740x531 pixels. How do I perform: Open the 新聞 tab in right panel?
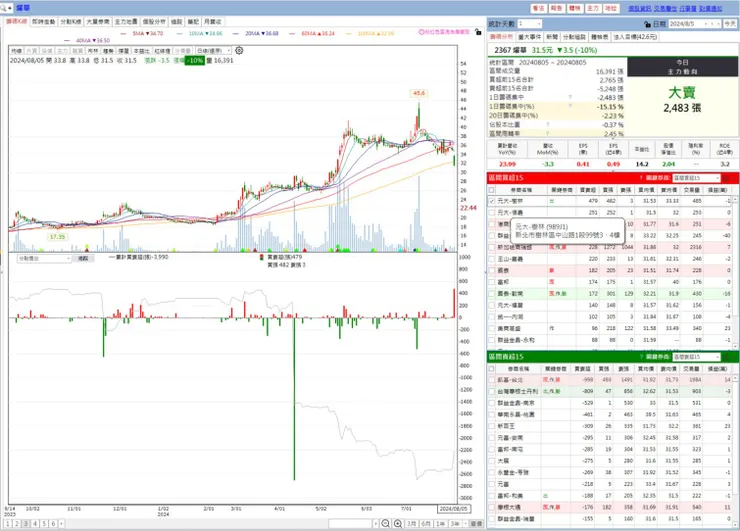click(552, 37)
